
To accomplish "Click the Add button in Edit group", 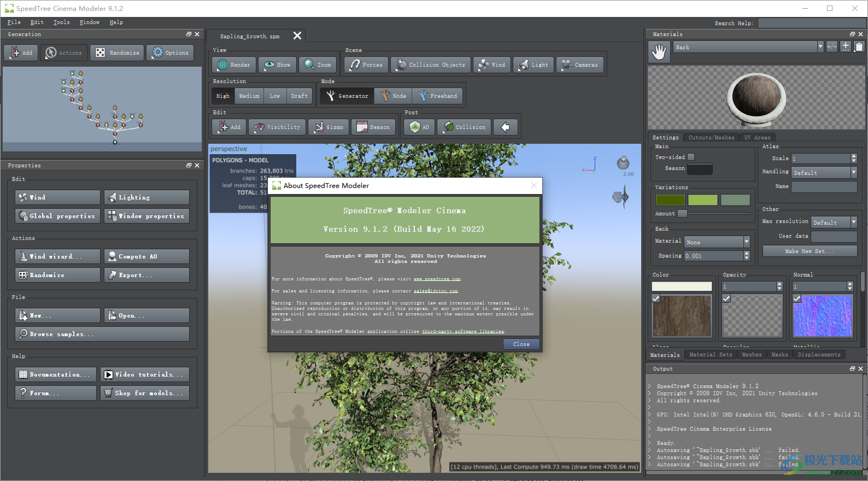I will point(229,127).
